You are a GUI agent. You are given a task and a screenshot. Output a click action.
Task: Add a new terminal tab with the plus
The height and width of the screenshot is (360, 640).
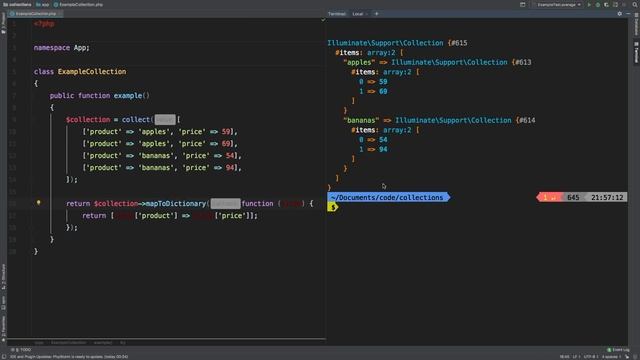pyautogui.click(x=376, y=13)
